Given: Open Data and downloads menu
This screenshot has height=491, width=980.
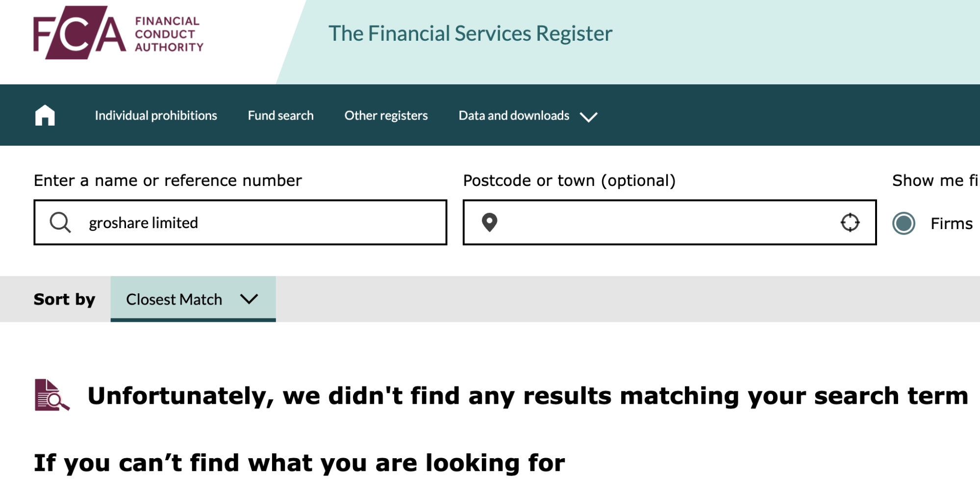Looking at the screenshot, I should [x=514, y=115].
